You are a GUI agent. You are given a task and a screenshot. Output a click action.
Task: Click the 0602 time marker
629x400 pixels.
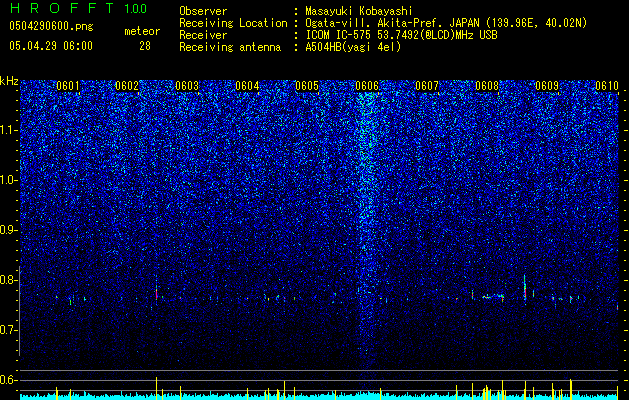coord(127,86)
